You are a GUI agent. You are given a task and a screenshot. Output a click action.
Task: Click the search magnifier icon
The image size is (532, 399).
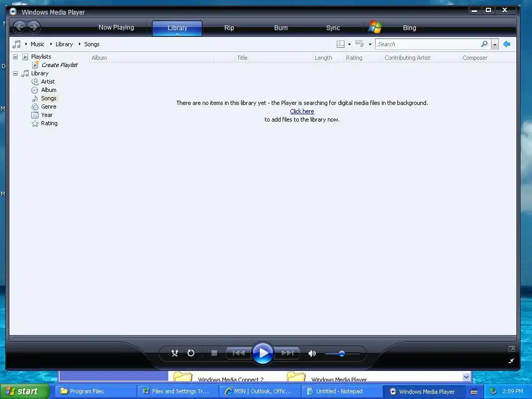click(x=484, y=44)
